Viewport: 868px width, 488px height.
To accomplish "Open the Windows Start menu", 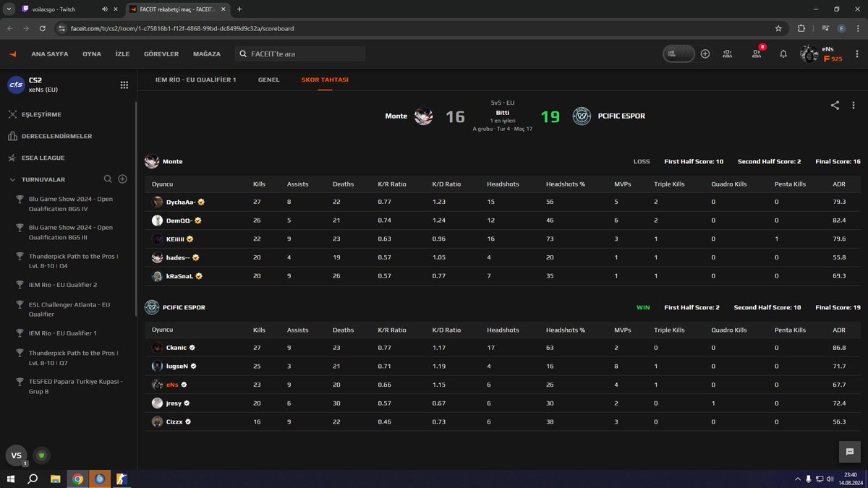I will coord(11,479).
